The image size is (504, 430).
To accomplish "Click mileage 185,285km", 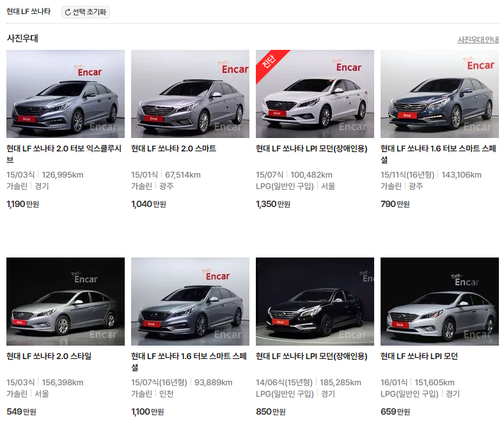I will 340,383.
